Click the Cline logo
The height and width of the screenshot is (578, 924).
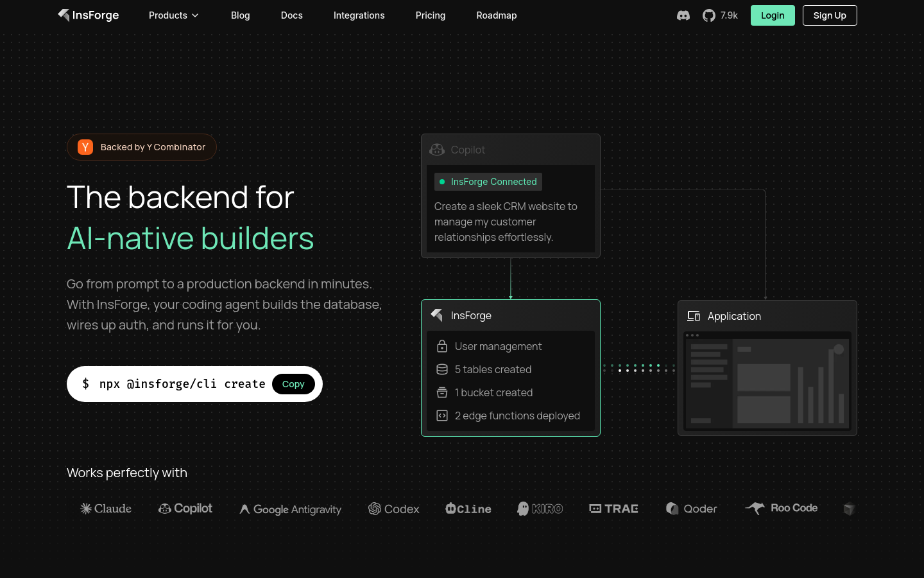coord(468,509)
